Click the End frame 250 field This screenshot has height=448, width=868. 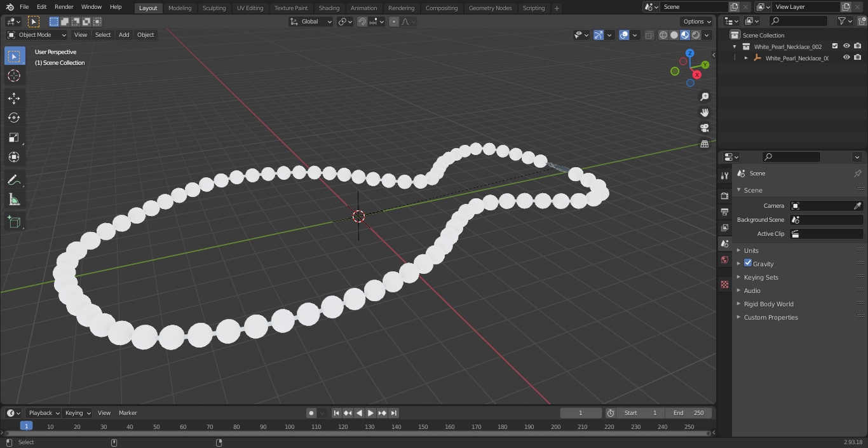point(689,413)
